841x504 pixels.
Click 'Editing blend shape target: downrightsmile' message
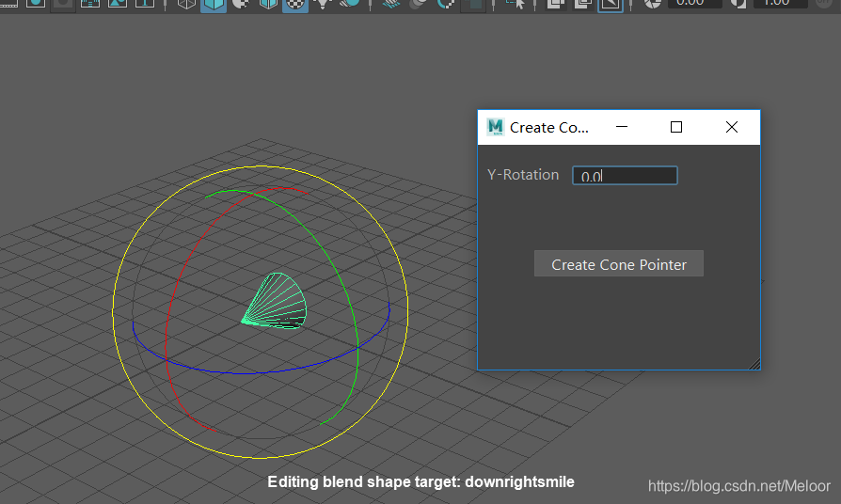click(x=420, y=482)
